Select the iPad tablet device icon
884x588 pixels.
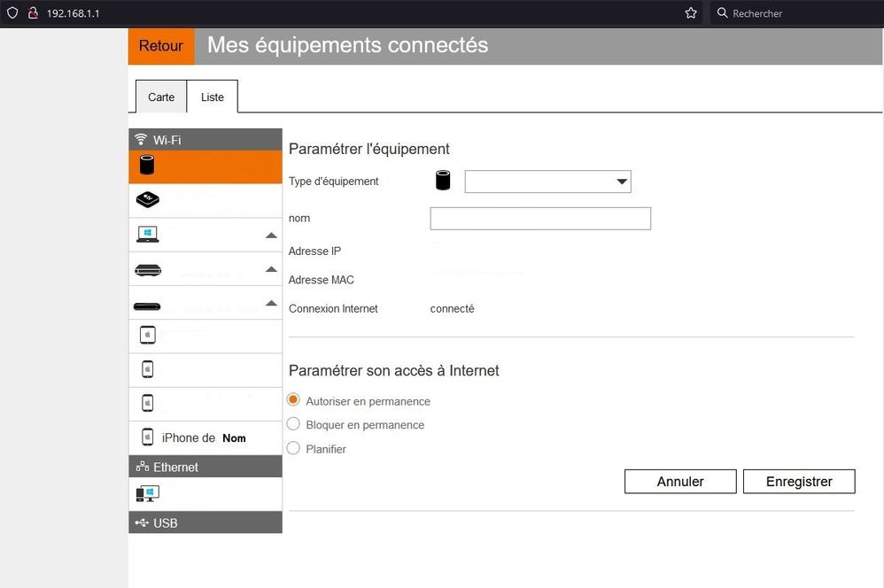[x=148, y=336]
